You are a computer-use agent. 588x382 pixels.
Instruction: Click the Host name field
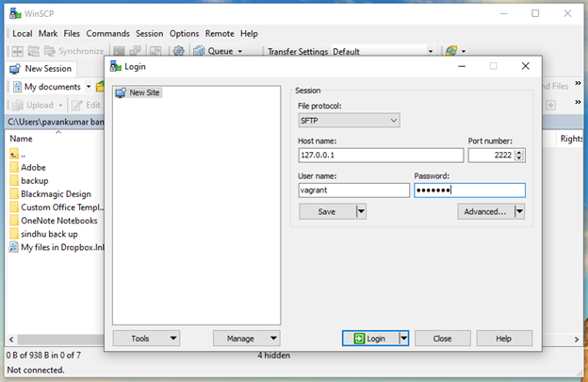click(x=381, y=155)
